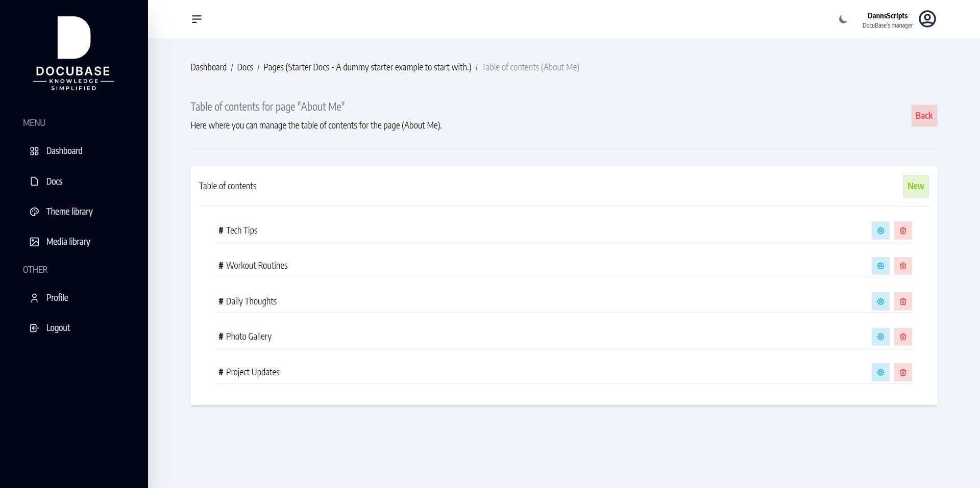The height and width of the screenshot is (488, 980).
Task: Open Pages (Starter Docs) breadcrumb link
Action: [367, 67]
